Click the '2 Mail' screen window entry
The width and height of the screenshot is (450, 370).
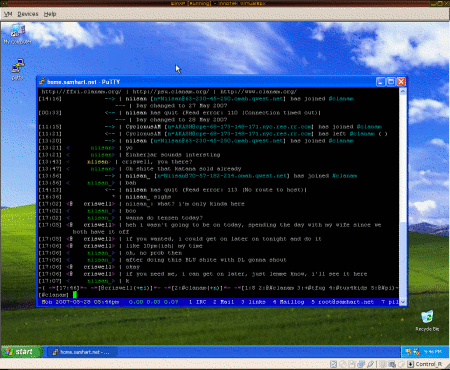(x=223, y=302)
